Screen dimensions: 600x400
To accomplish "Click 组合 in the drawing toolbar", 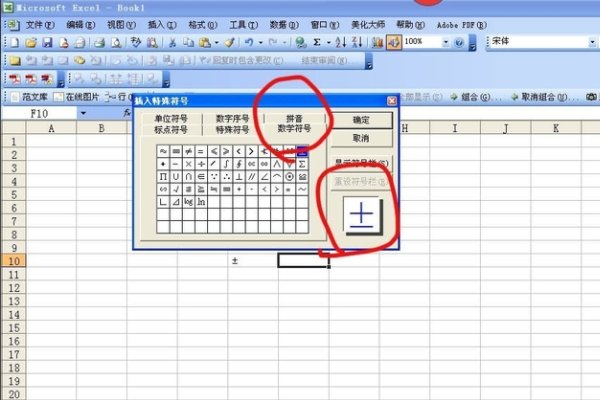I will (475, 97).
